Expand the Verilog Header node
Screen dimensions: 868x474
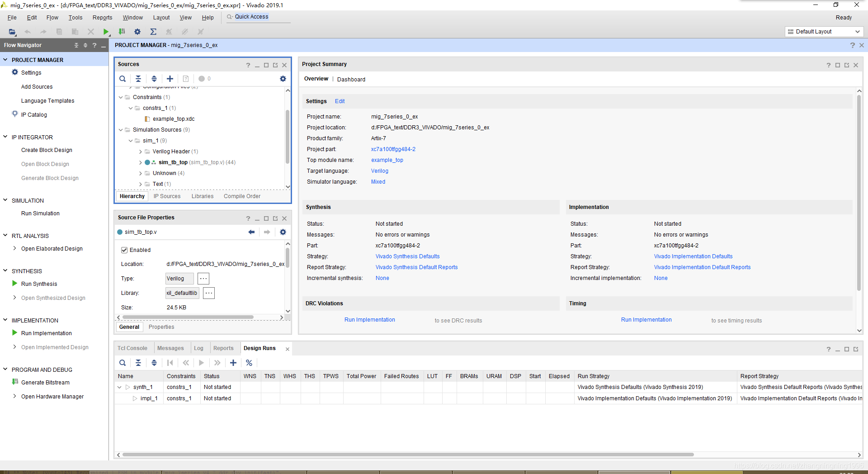point(141,152)
